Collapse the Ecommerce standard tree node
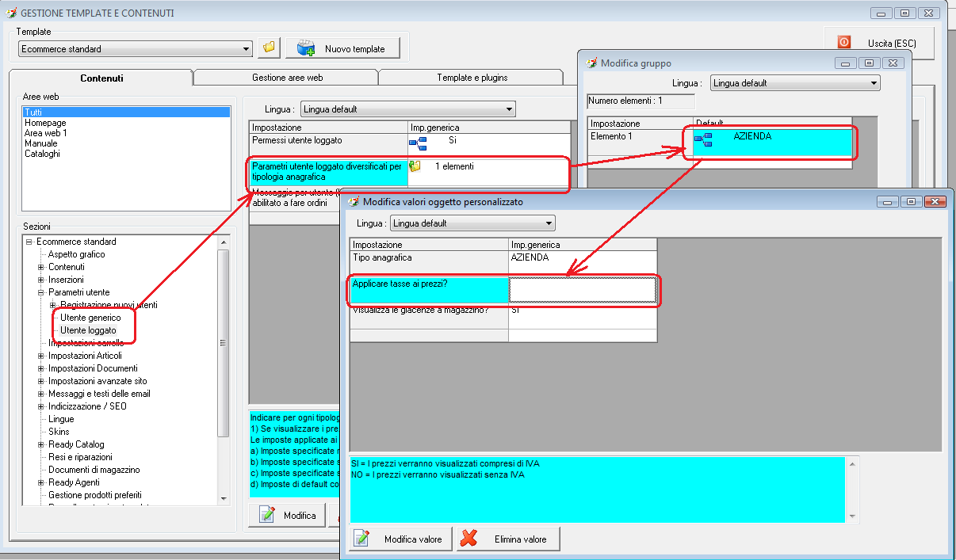 pyautogui.click(x=29, y=242)
